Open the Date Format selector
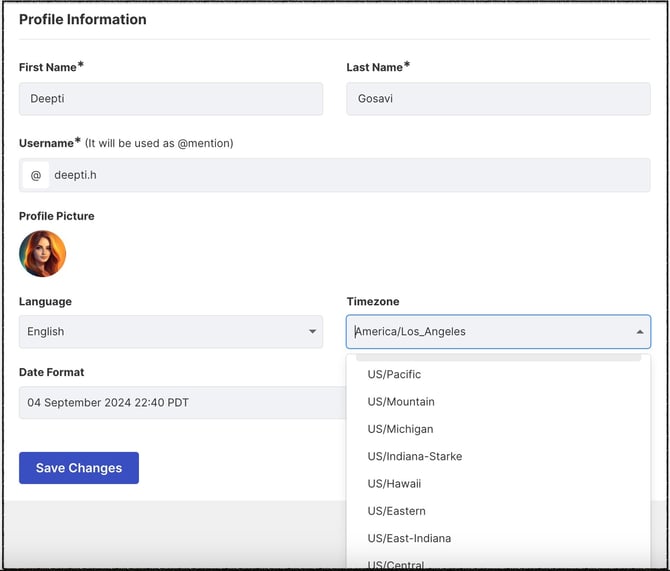This screenshot has height=571, width=670. [182, 403]
